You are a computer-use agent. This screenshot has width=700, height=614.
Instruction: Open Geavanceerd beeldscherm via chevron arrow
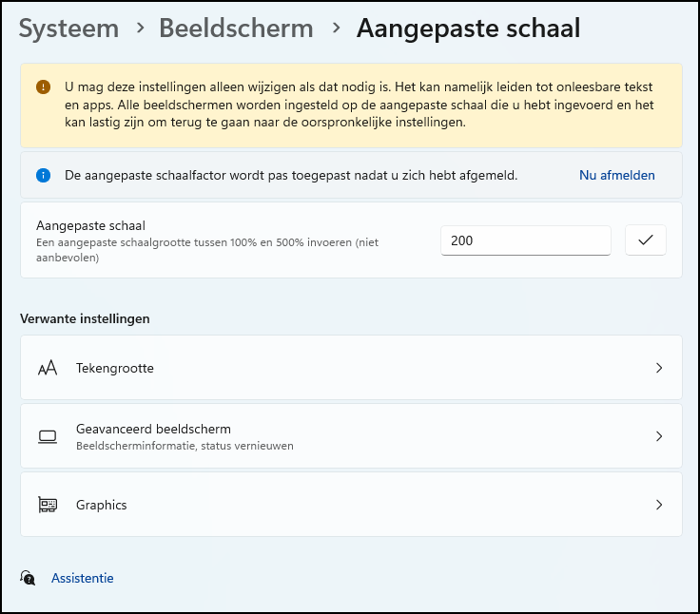659,436
